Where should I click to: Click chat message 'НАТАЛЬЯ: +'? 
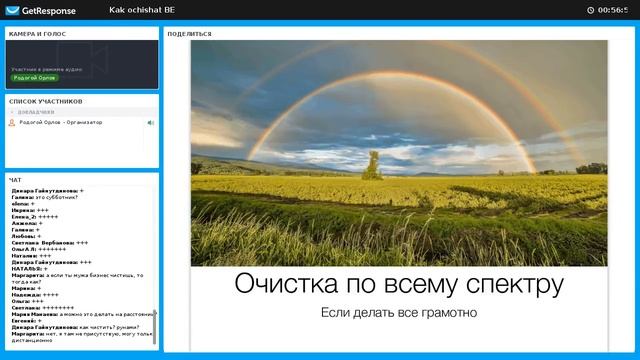[x=29, y=269]
